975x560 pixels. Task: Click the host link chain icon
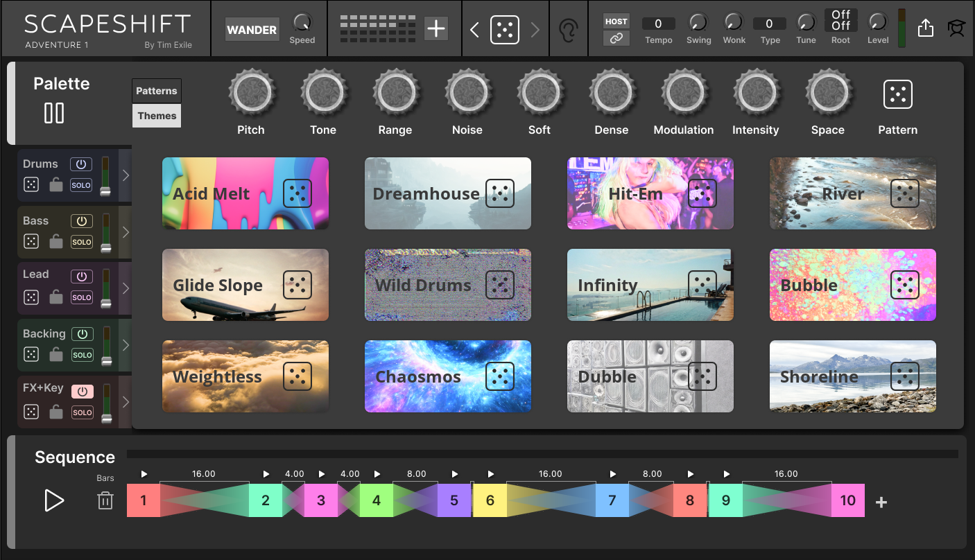(616, 39)
